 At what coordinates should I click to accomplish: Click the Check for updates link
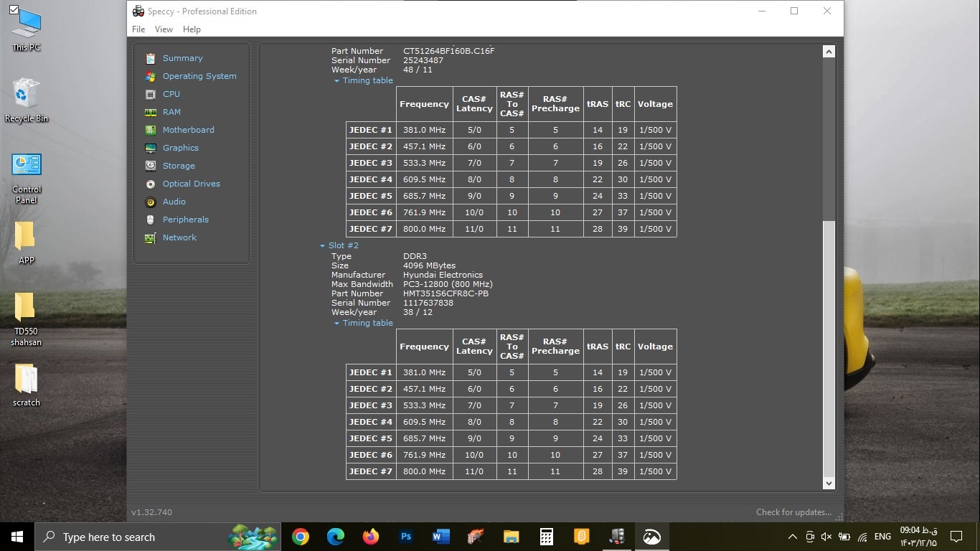793,512
